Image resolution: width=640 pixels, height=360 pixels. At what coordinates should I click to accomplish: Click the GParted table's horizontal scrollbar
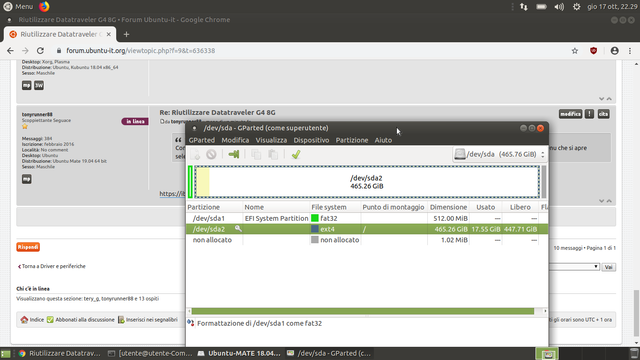(363, 311)
